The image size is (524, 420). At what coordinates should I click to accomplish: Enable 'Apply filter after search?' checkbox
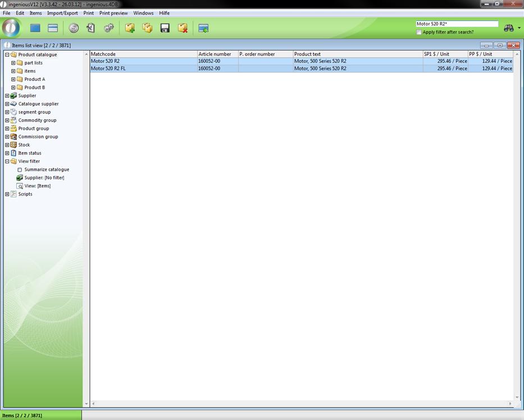pyautogui.click(x=419, y=32)
